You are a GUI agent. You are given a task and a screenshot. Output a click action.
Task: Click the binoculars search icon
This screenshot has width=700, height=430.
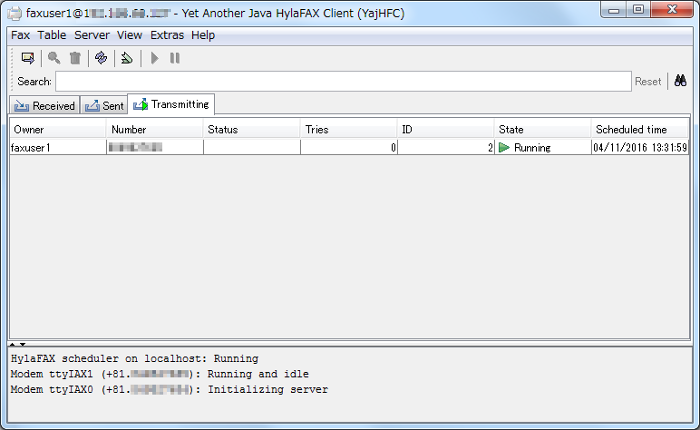point(680,81)
